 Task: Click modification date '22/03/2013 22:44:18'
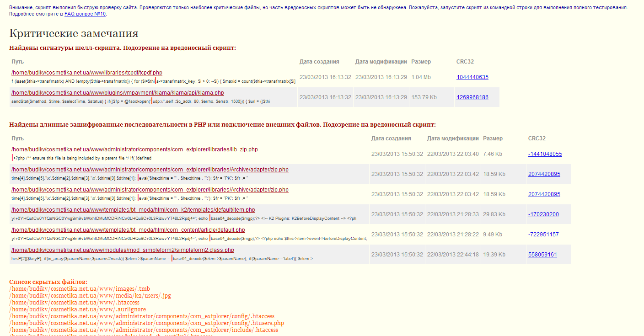coord(453,255)
